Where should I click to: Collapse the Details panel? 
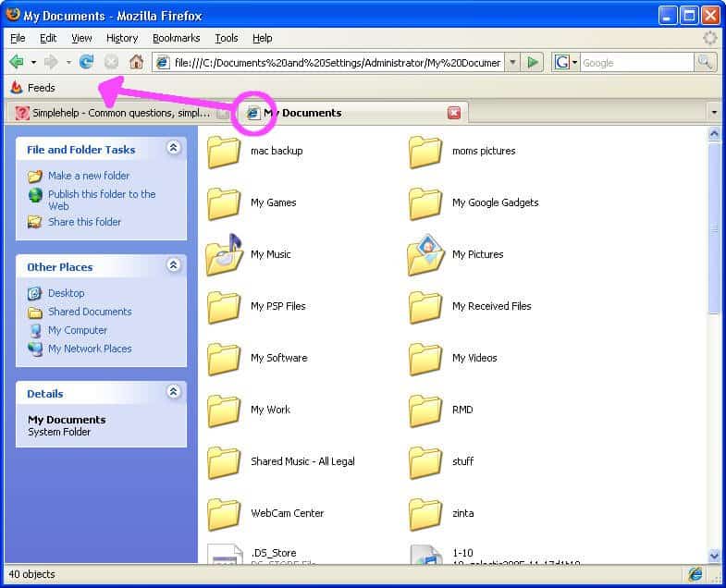click(173, 392)
